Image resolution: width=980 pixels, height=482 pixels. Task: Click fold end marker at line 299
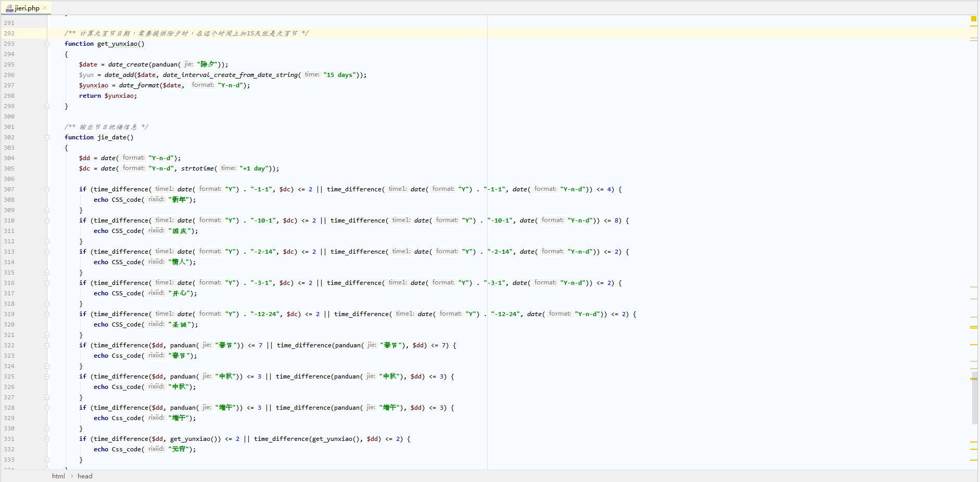47,106
